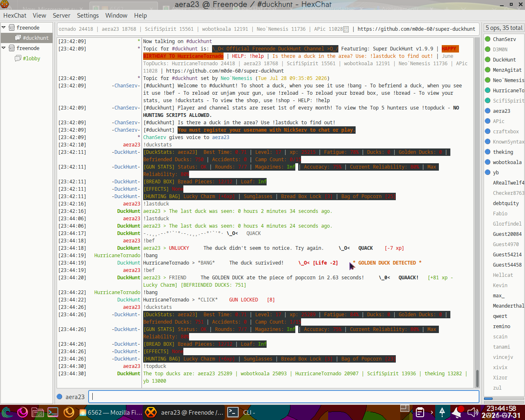Open clipboard manager tray icon

(x=420, y=412)
